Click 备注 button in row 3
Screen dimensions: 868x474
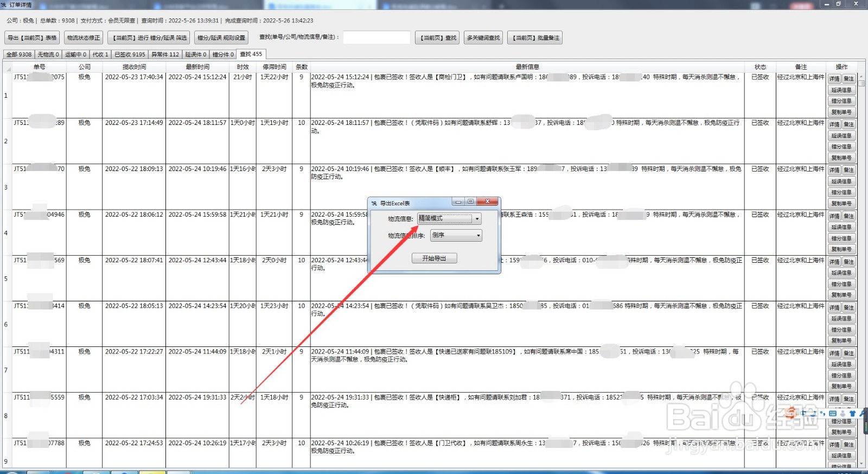pyautogui.click(x=849, y=170)
